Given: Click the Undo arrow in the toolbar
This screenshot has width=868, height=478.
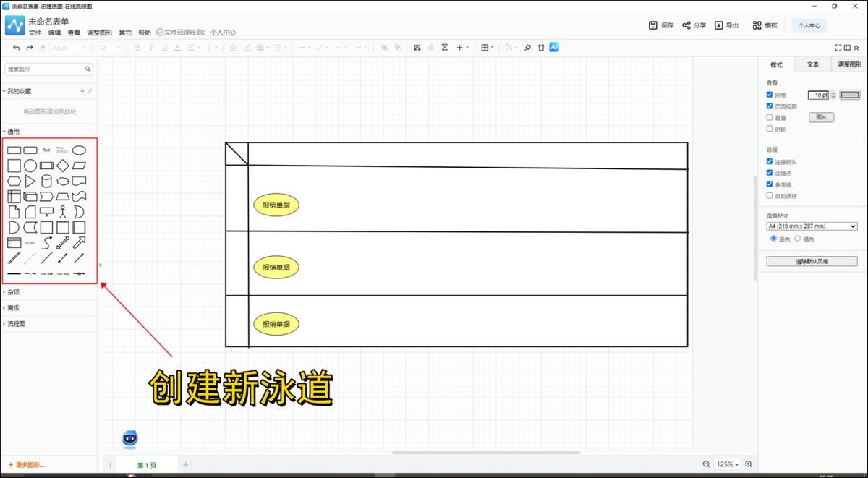Looking at the screenshot, I should (x=16, y=48).
